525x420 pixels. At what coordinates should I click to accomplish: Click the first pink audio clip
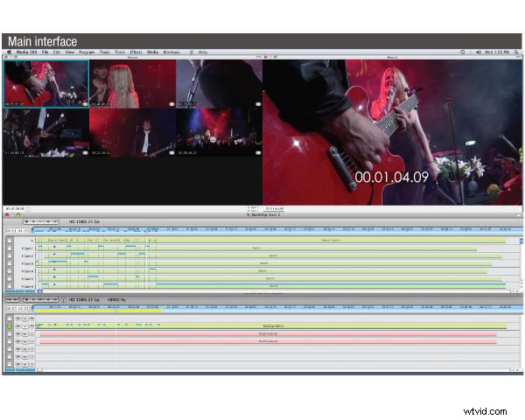point(269,334)
